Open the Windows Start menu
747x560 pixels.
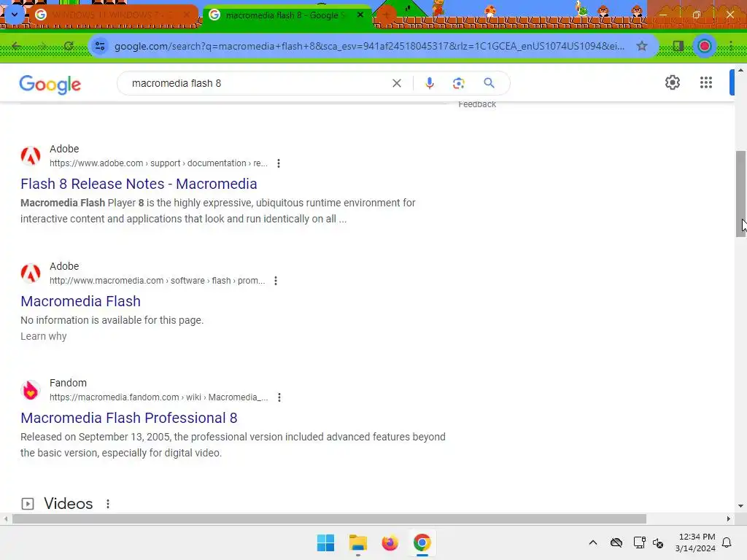[x=326, y=542]
